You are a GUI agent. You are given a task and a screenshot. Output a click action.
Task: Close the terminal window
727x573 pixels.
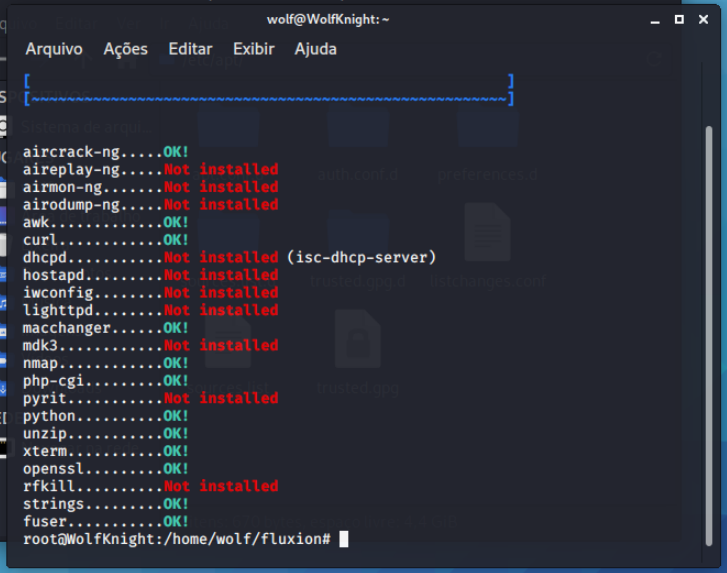(x=703, y=19)
